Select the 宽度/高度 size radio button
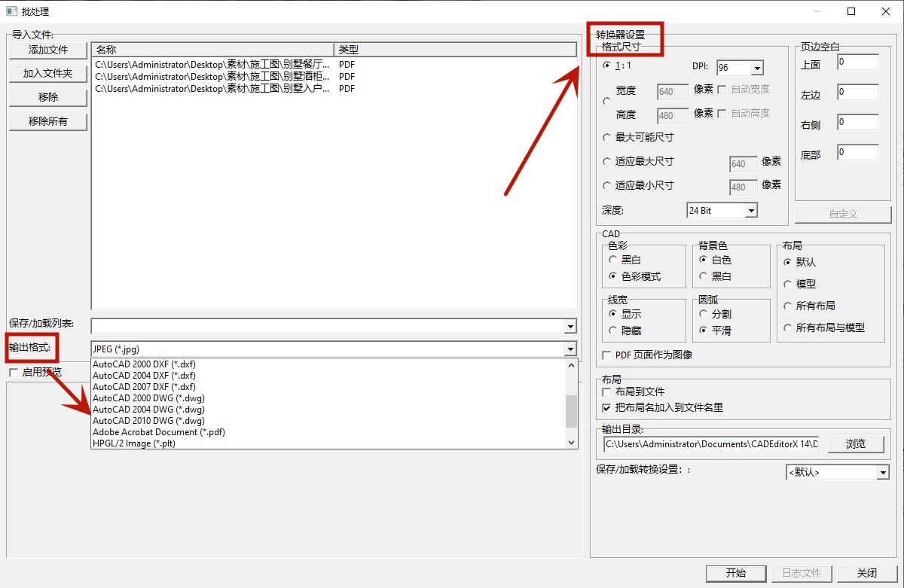The width and height of the screenshot is (904, 588). coord(607,102)
